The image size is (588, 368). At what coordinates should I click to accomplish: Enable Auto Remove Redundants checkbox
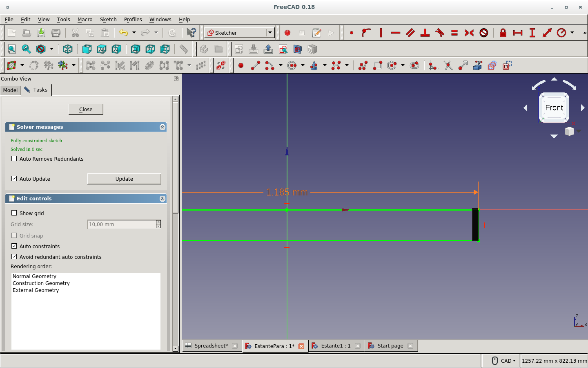click(x=14, y=159)
